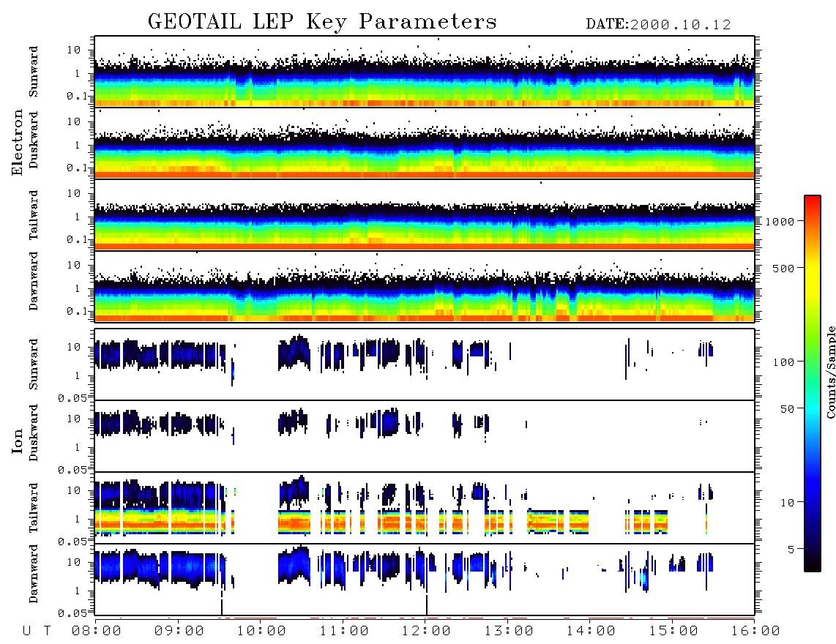Screen dimensions: 836x644
Task: Click the '10' tick of Ion Duskward panel
Action: click(x=74, y=419)
